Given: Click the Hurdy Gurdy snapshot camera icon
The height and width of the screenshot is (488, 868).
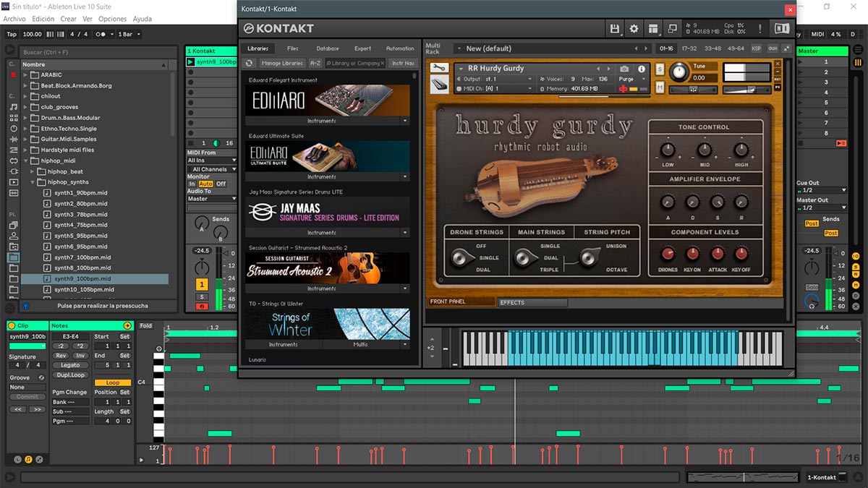Looking at the screenshot, I should coord(624,69).
